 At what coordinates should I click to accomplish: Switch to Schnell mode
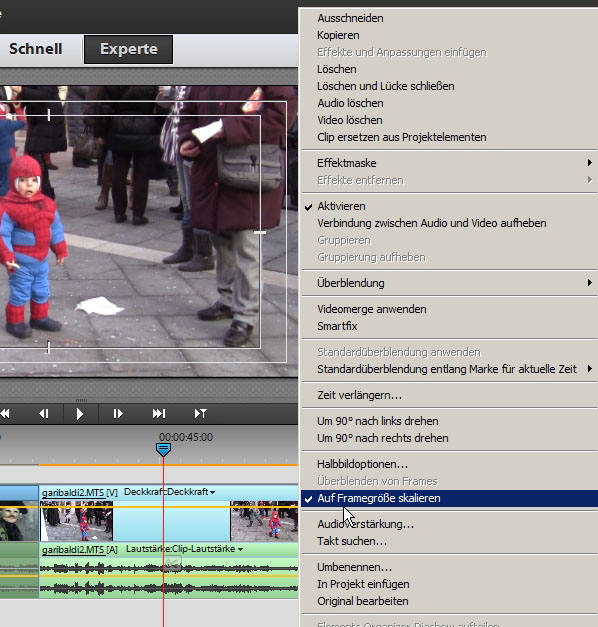[36, 49]
